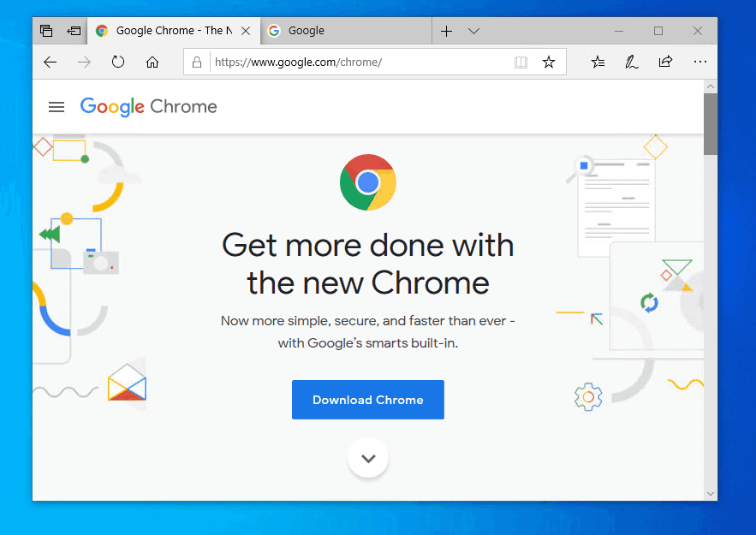The width and height of the screenshot is (756, 535).
Task: Open Settings and more ellipsis menu
Action: click(700, 62)
